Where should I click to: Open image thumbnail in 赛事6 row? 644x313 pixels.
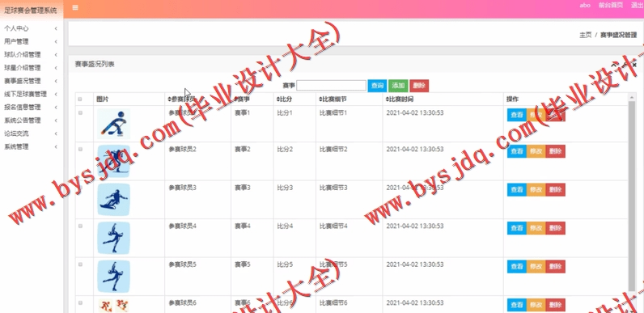(114, 306)
